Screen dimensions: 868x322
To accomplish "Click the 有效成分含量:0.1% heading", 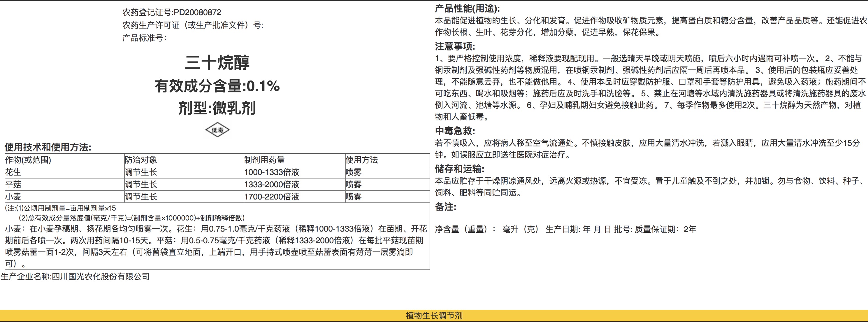I will click(x=217, y=86).
